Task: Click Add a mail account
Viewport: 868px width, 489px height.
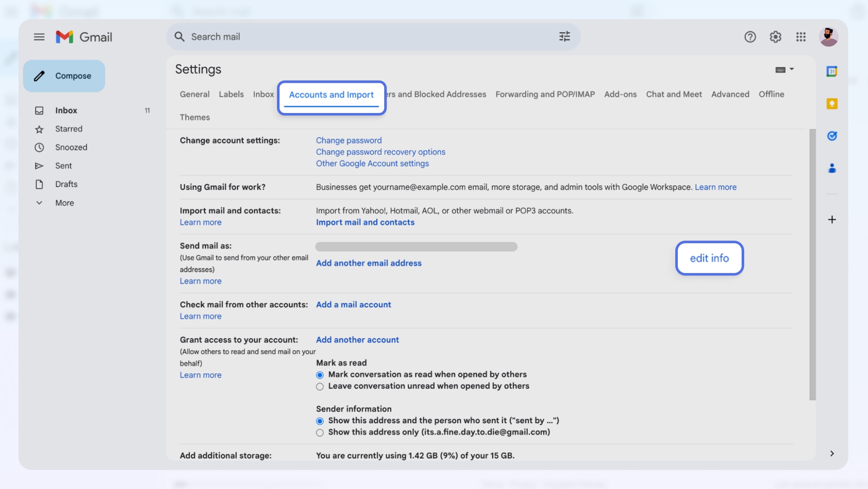Action: pos(354,305)
